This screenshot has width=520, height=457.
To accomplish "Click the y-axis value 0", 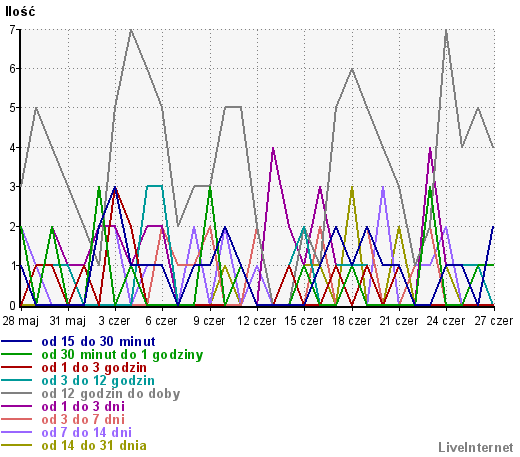I will pos(12,305).
